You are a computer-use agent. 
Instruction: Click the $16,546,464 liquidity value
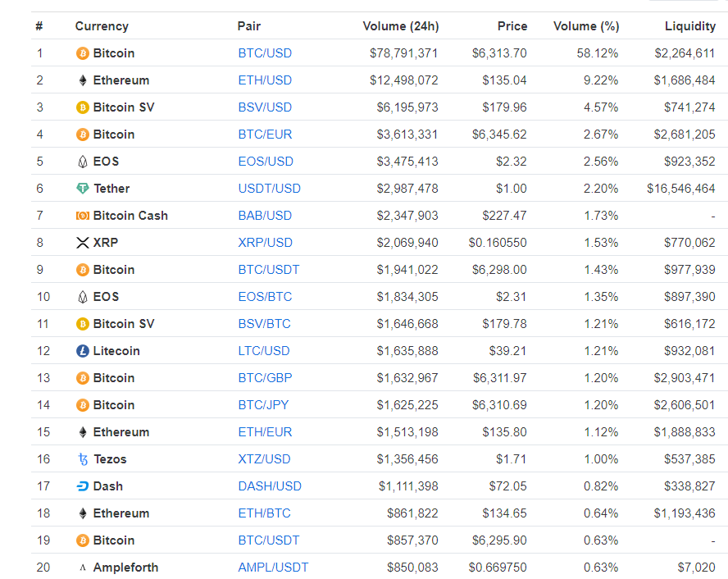pyautogui.click(x=681, y=189)
